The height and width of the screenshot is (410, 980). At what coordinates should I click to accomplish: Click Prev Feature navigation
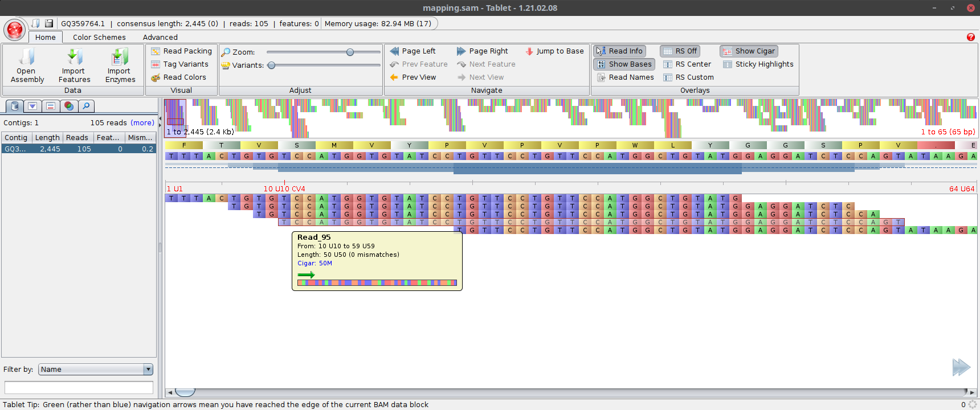point(419,64)
